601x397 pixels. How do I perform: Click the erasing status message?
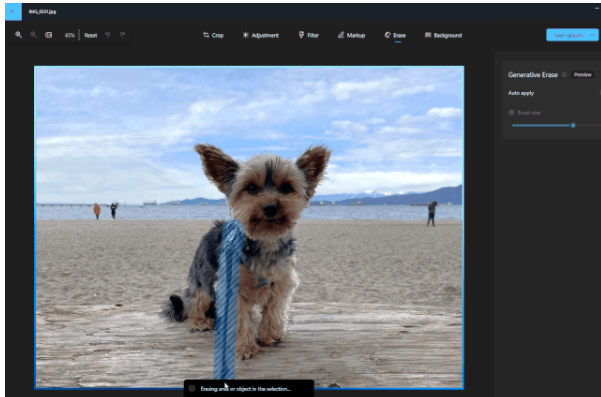tap(249, 389)
